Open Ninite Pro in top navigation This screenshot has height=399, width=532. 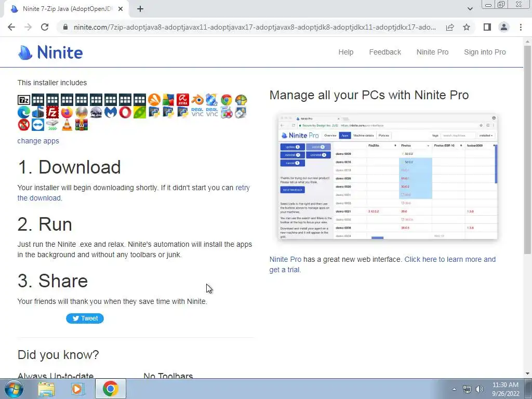pyautogui.click(x=432, y=52)
